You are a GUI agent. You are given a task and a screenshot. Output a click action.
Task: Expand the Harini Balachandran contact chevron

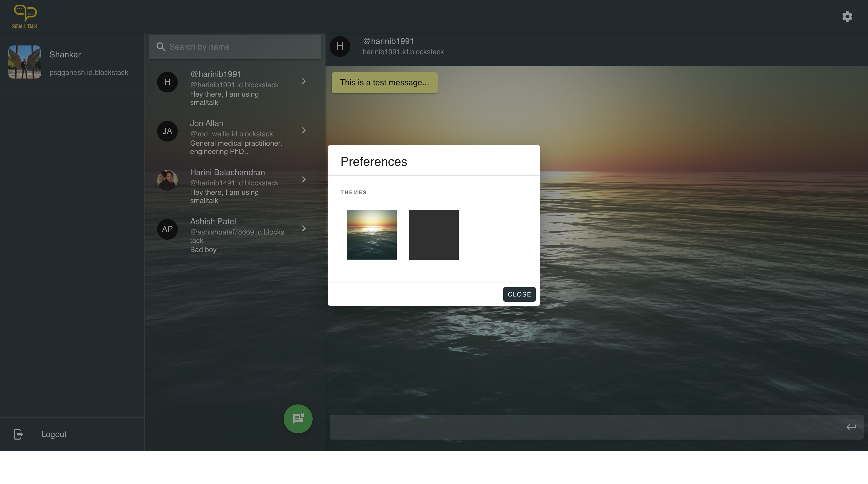(x=304, y=179)
